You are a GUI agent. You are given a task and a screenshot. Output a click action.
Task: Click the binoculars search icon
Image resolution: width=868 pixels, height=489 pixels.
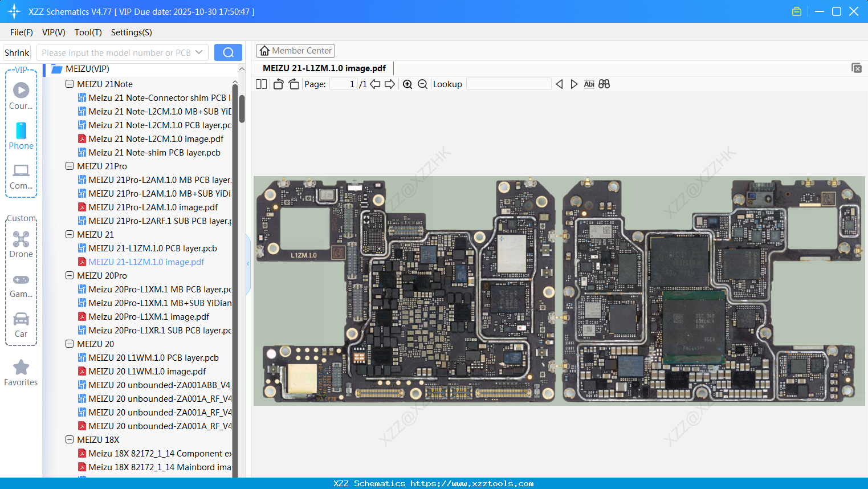coord(604,84)
